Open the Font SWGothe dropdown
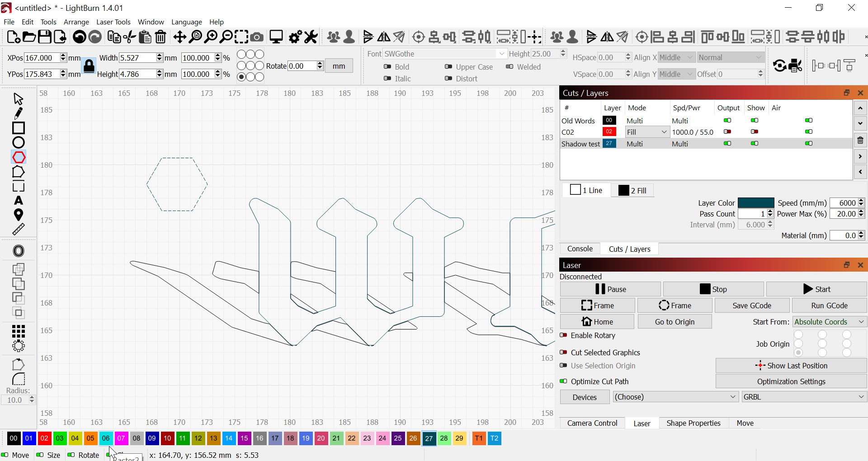 coord(445,54)
